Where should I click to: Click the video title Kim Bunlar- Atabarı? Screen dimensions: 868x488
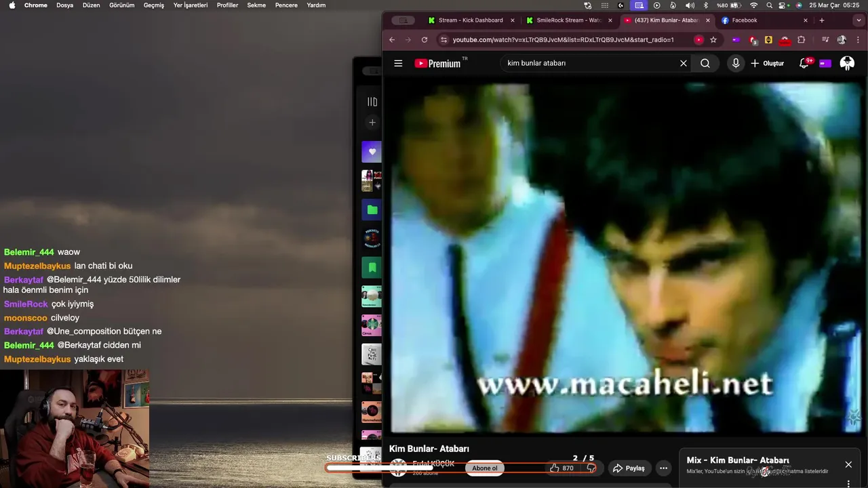tap(429, 449)
